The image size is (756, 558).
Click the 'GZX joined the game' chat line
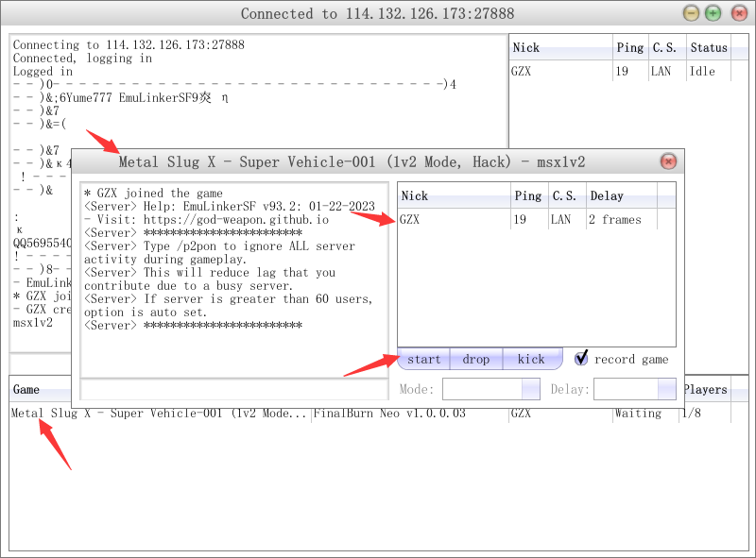coord(153,194)
